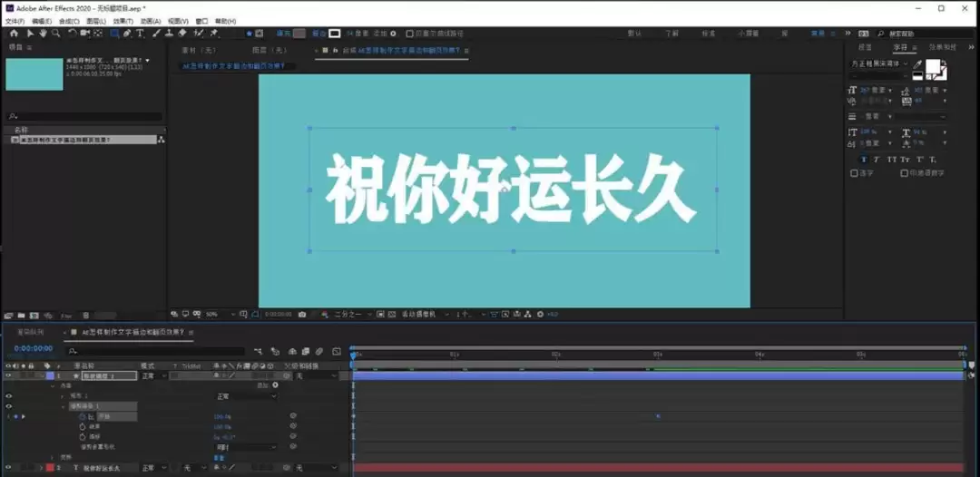
Task: Hide text layer 2 with eye icon
Action: (9, 467)
